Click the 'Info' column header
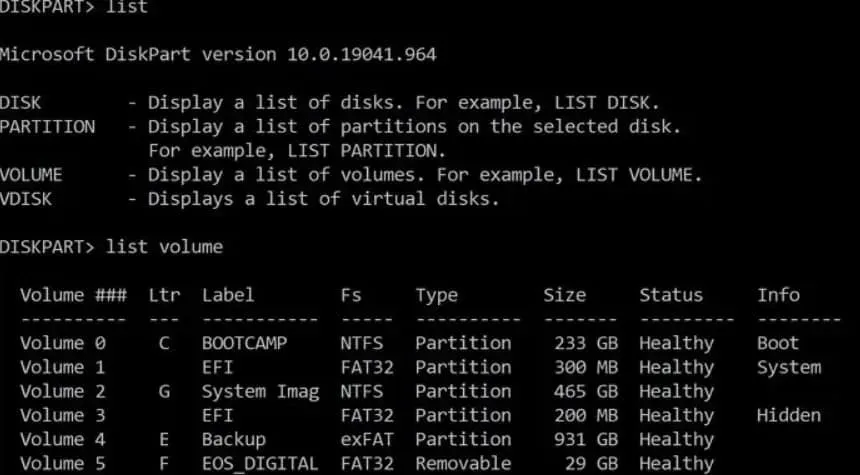Screen dimensions: 860x475 [778, 295]
